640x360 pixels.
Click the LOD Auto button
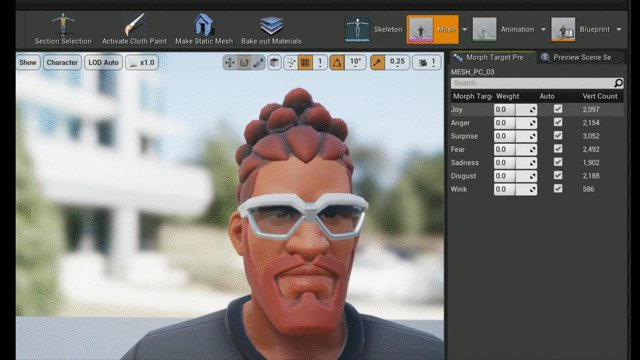(103, 62)
